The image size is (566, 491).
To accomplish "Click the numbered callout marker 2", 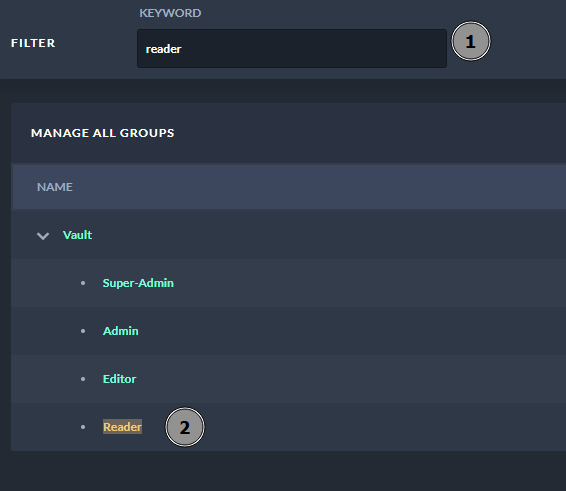I will point(185,427).
